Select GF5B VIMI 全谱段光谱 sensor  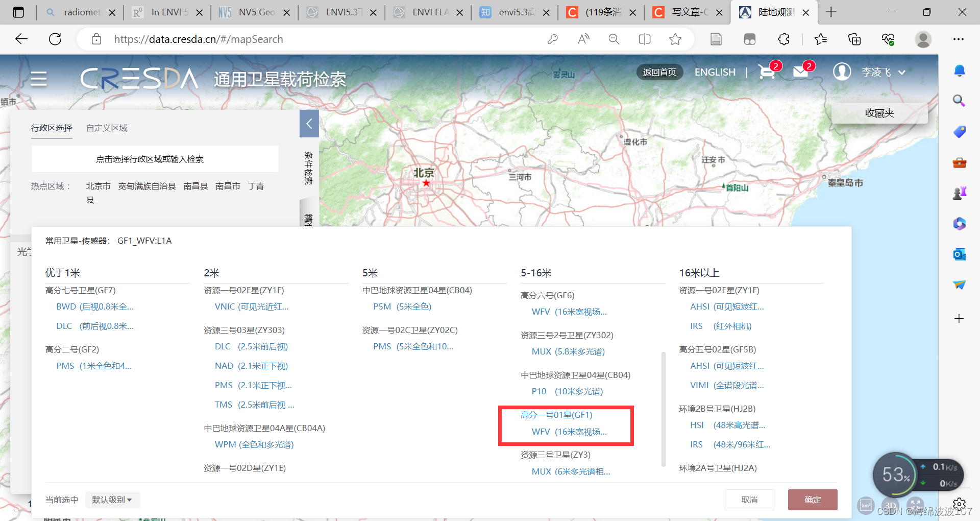click(x=727, y=385)
